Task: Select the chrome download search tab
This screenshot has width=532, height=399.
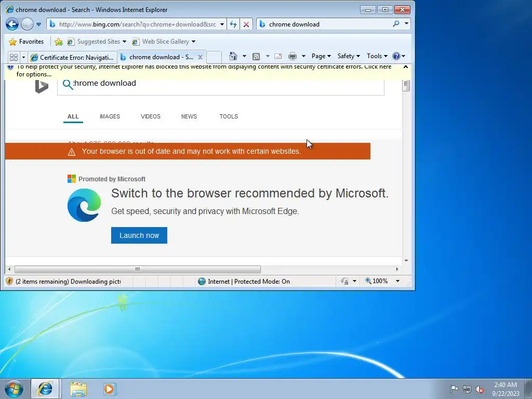Action: pos(157,57)
